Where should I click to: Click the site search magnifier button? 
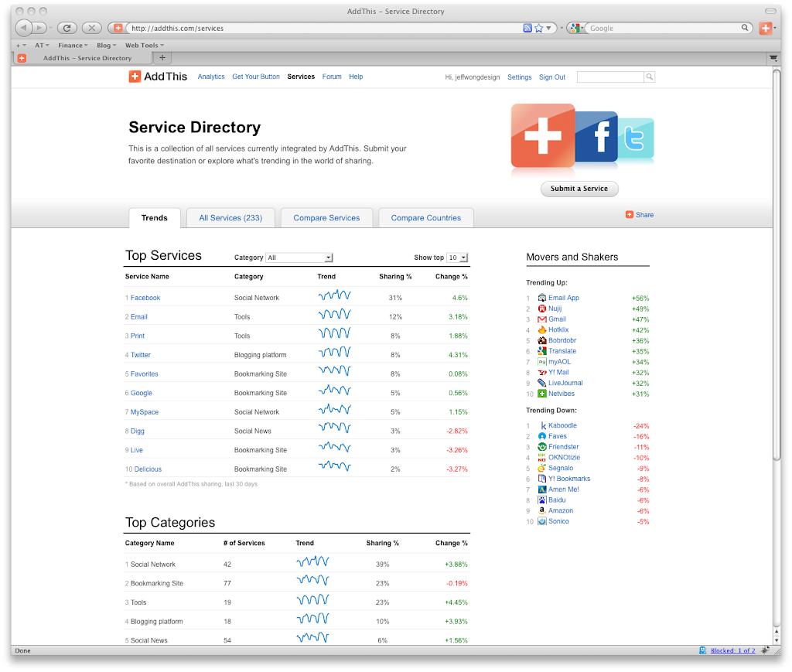(x=650, y=77)
